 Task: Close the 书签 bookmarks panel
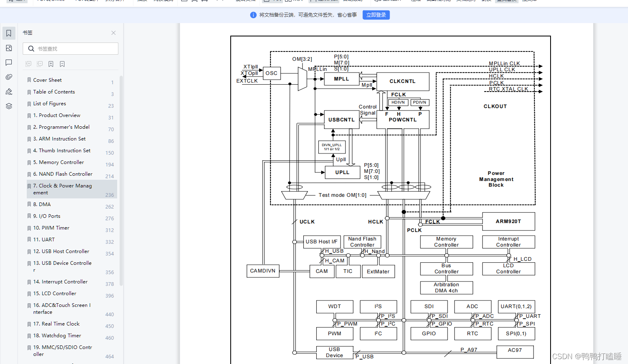pos(114,33)
